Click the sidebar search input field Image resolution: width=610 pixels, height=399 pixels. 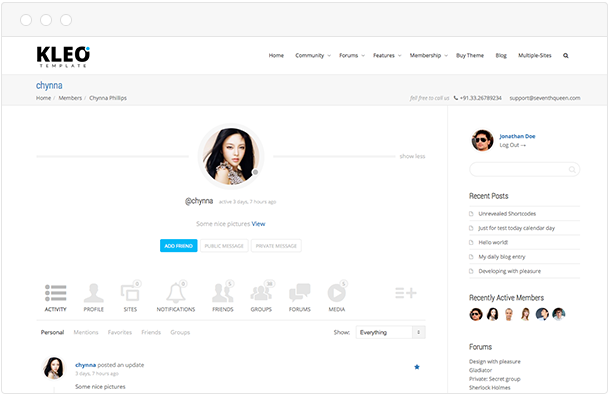pos(524,170)
